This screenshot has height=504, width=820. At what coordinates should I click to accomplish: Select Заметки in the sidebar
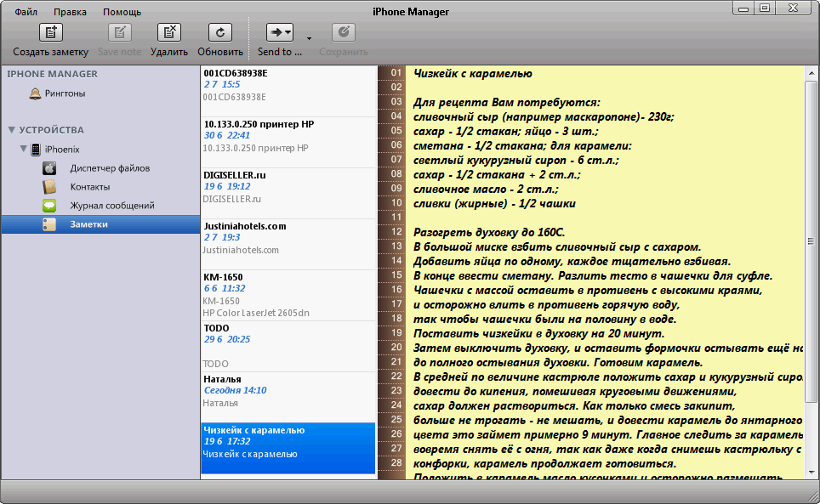pos(88,224)
